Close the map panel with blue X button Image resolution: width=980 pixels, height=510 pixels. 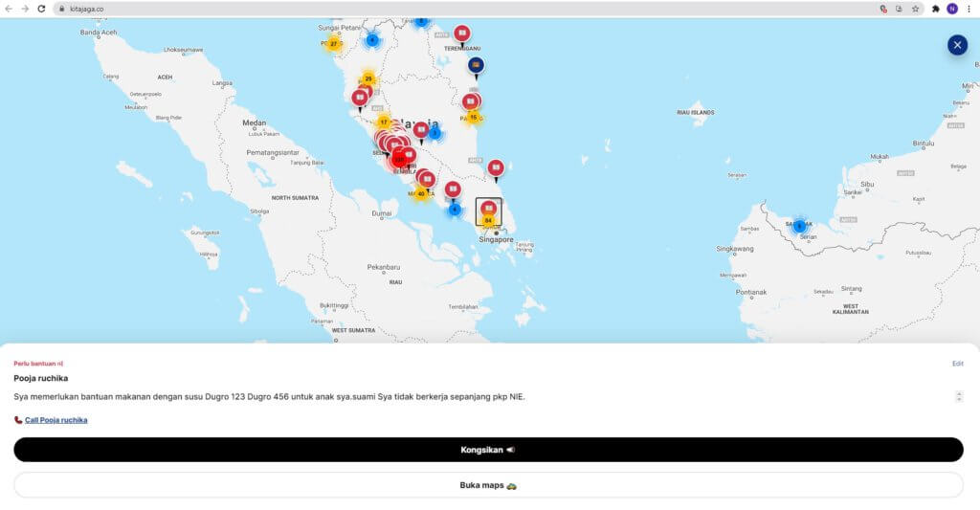(x=957, y=45)
